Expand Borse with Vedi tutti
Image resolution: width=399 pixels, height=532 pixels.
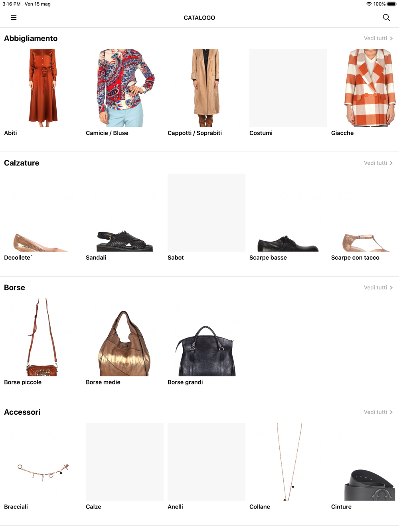(378, 288)
